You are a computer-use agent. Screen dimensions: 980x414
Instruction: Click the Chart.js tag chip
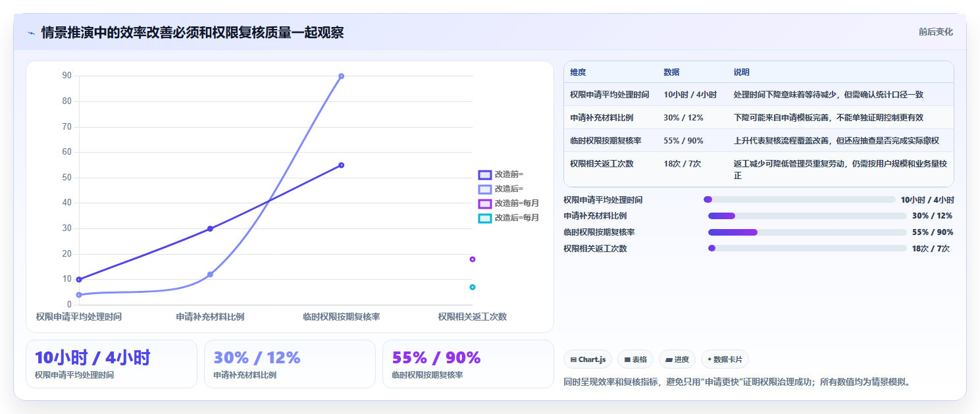pos(588,359)
